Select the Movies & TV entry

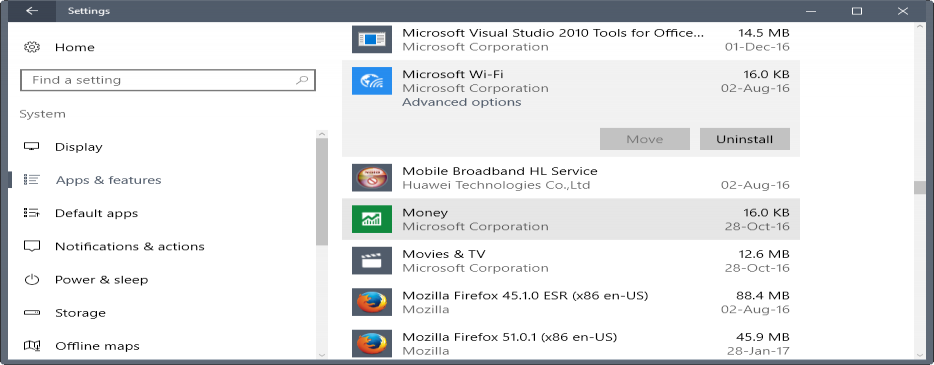pos(571,260)
